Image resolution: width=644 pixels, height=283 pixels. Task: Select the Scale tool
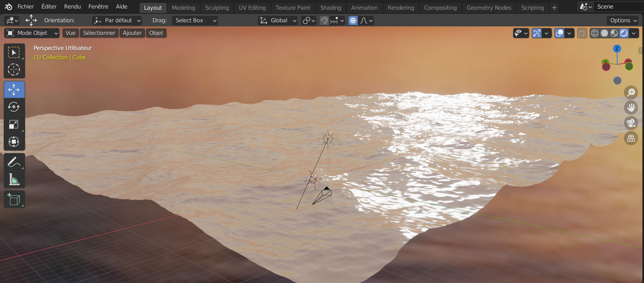(14, 124)
